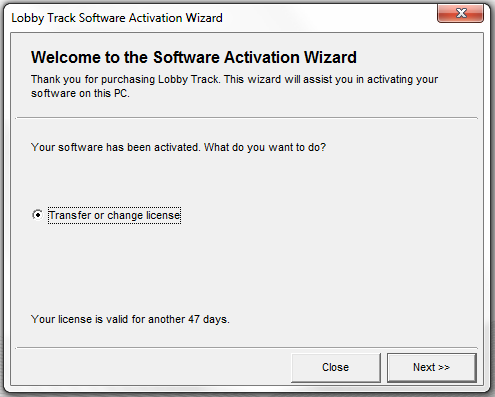Click the Close button at the bottom
This screenshot has width=495, height=397.
pos(336,368)
